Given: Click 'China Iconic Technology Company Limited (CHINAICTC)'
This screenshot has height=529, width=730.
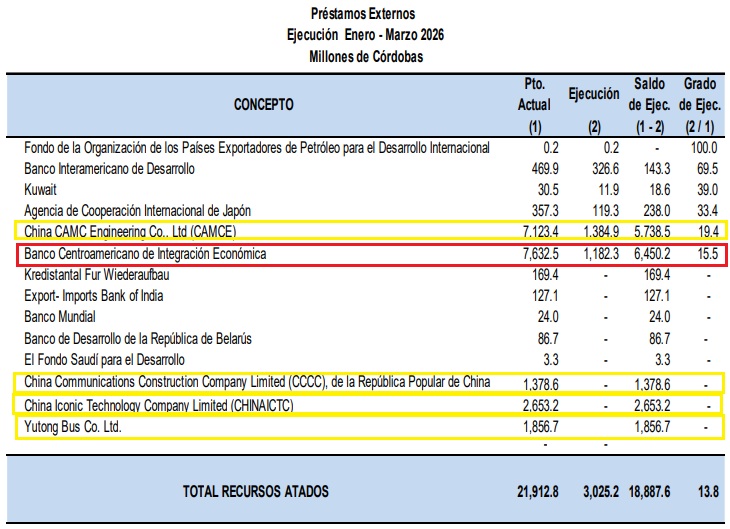Looking at the screenshot, I should [x=159, y=405].
